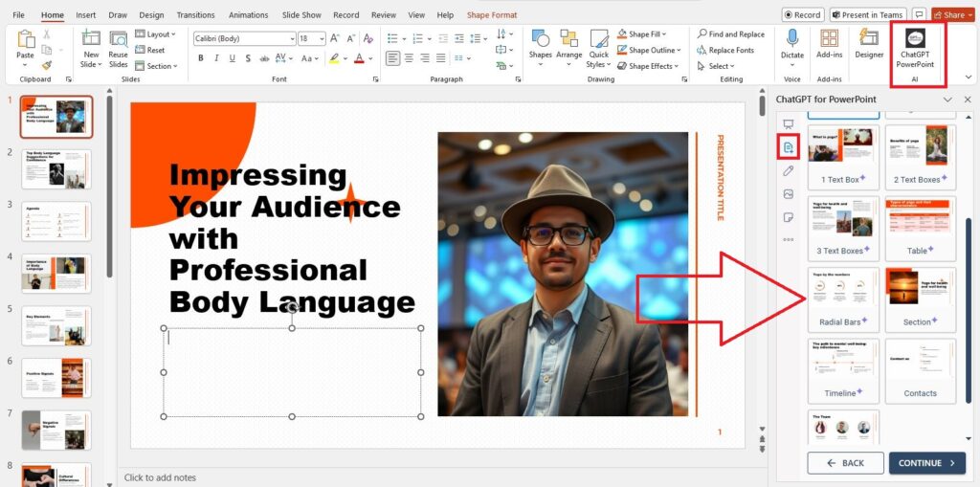Launch the Designer pane

(x=869, y=44)
